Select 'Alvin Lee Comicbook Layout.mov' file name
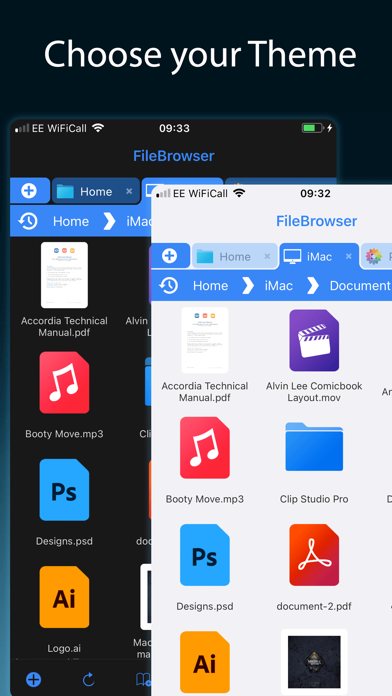 point(314,392)
